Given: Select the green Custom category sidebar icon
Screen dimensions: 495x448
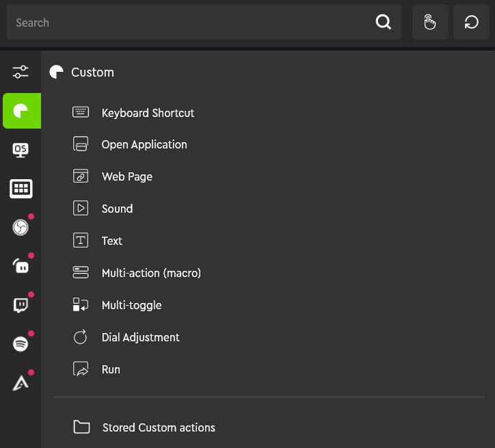Looking at the screenshot, I should pyautogui.click(x=22, y=111).
